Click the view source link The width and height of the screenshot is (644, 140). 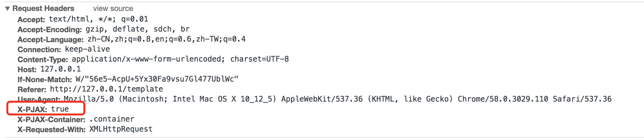pos(113,8)
